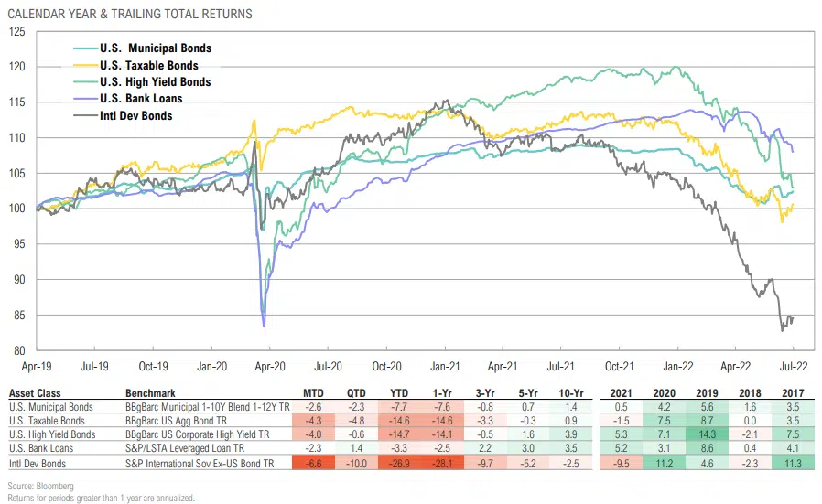Image resolution: width=822 pixels, height=504 pixels.
Task: Select the Calendar Year & Trailing Total Returns title
Action: [130, 15]
